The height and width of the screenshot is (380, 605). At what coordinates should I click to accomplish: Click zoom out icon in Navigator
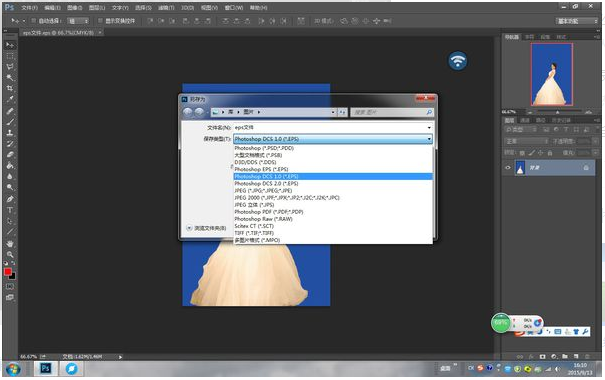(530, 112)
